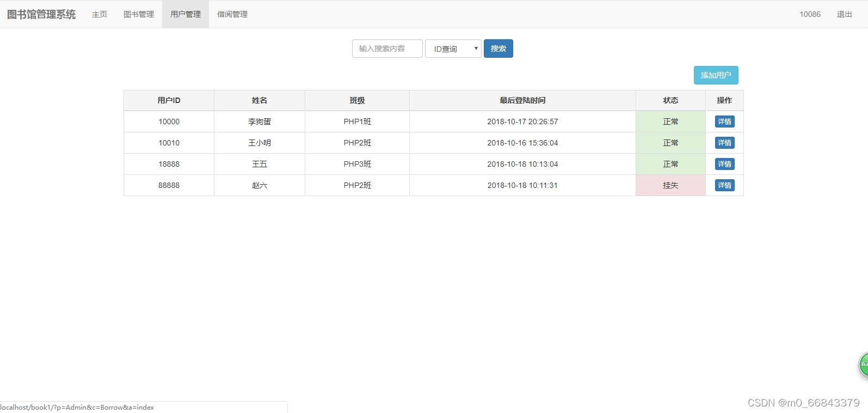The image size is (868, 413).
Task: Click the 10086 account link
Action: pyautogui.click(x=810, y=14)
